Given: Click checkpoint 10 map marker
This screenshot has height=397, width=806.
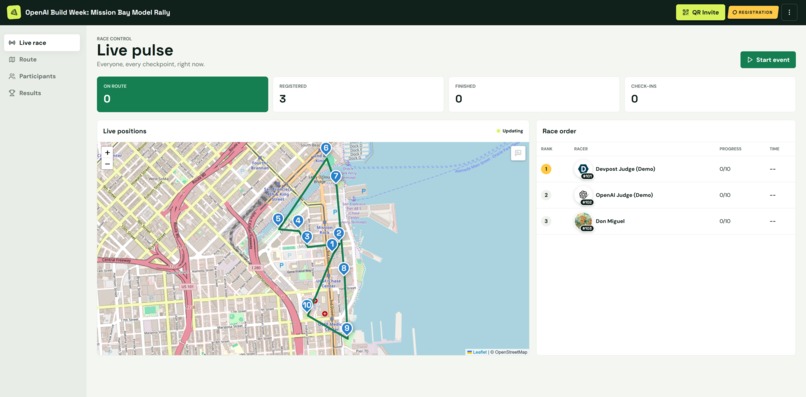Looking at the screenshot, I should coord(307,306).
